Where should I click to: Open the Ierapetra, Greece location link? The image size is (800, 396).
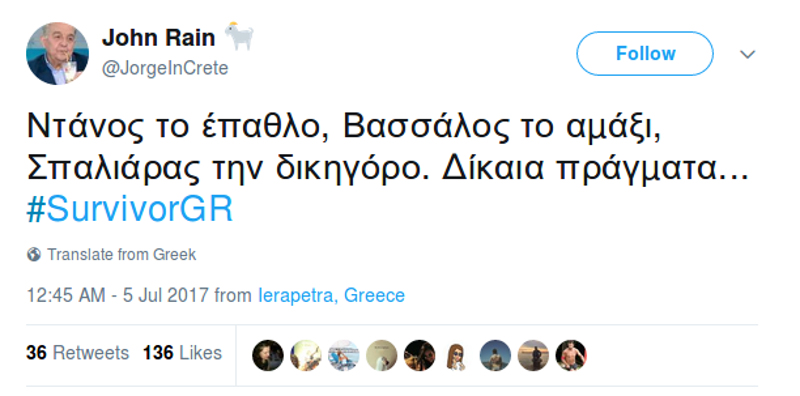[x=332, y=295]
